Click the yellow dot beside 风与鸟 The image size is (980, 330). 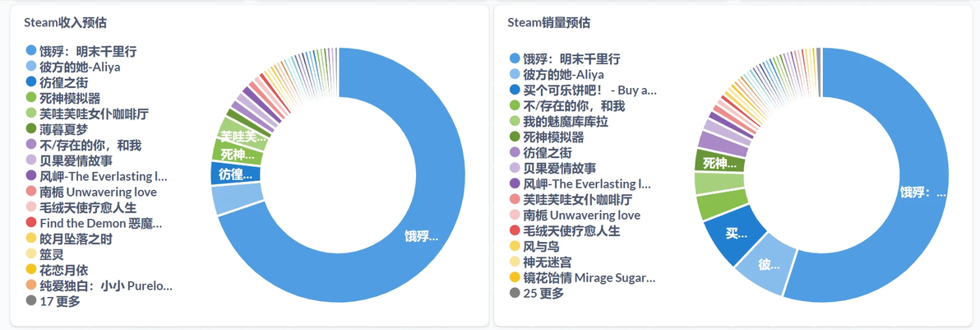[x=515, y=246]
